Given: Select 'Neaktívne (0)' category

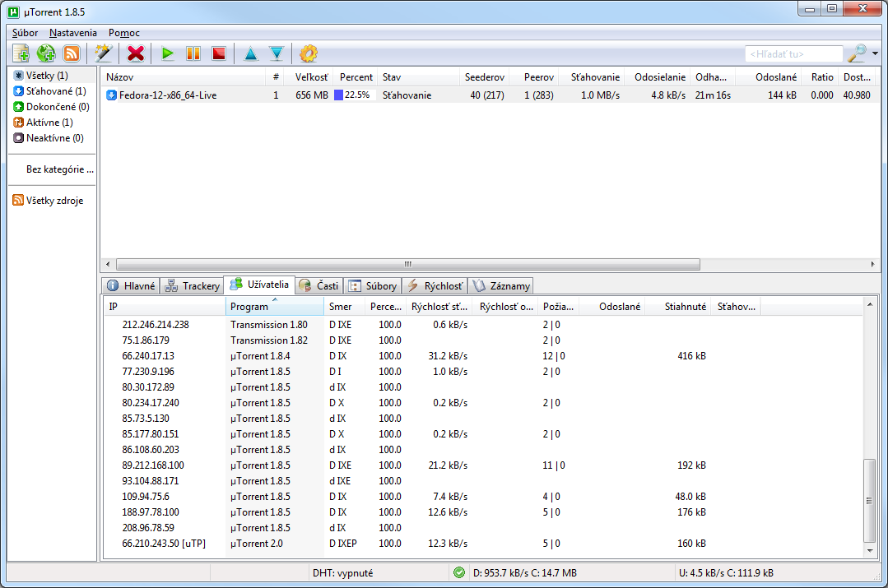Looking at the screenshot, I should click(x=49, y=137).
